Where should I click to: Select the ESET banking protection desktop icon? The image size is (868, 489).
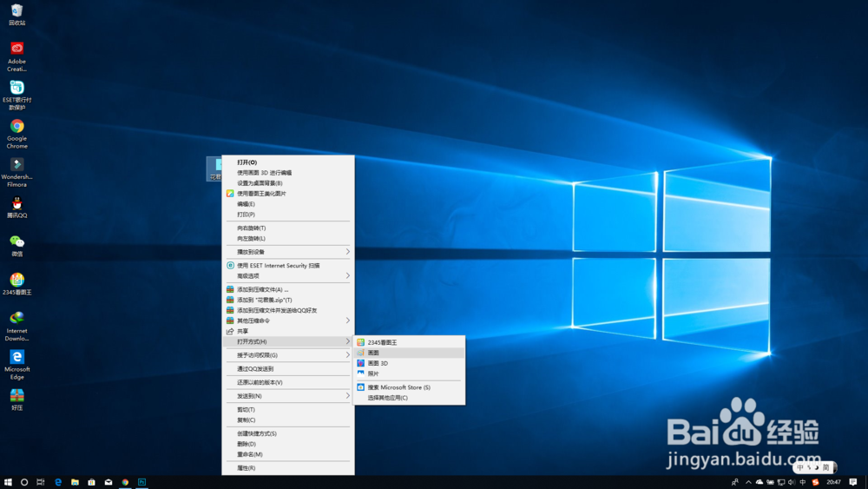pos(16,96)
